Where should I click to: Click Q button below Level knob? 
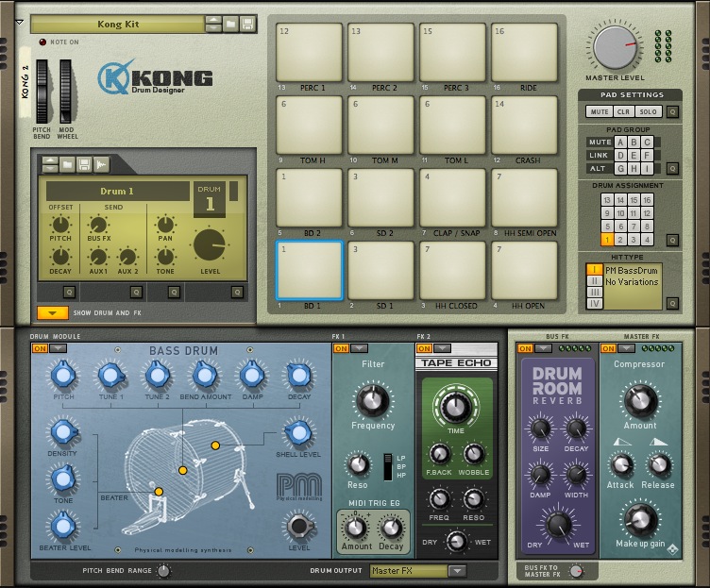click(237, 293)
